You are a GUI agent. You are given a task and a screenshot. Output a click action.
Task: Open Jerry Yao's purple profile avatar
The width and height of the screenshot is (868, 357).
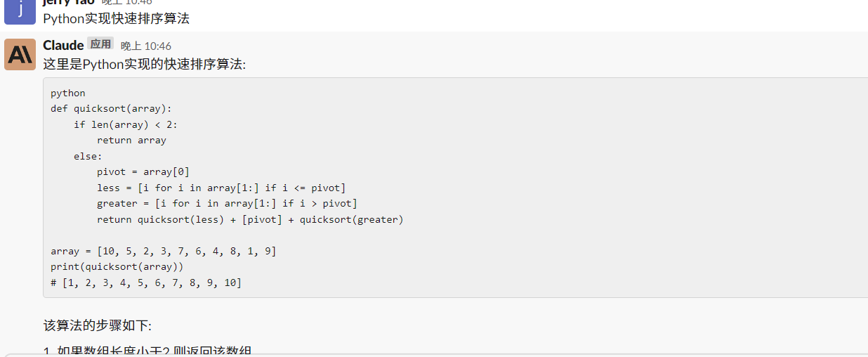point(20,11)
